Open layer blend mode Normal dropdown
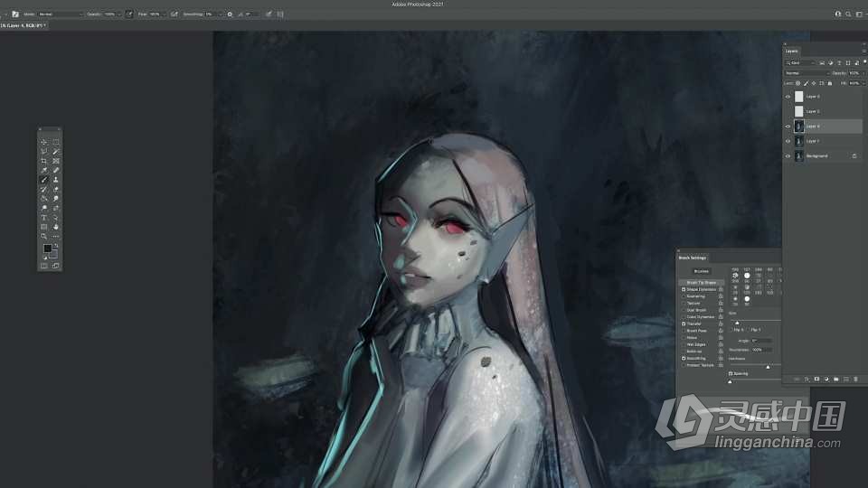 [807, 73]
